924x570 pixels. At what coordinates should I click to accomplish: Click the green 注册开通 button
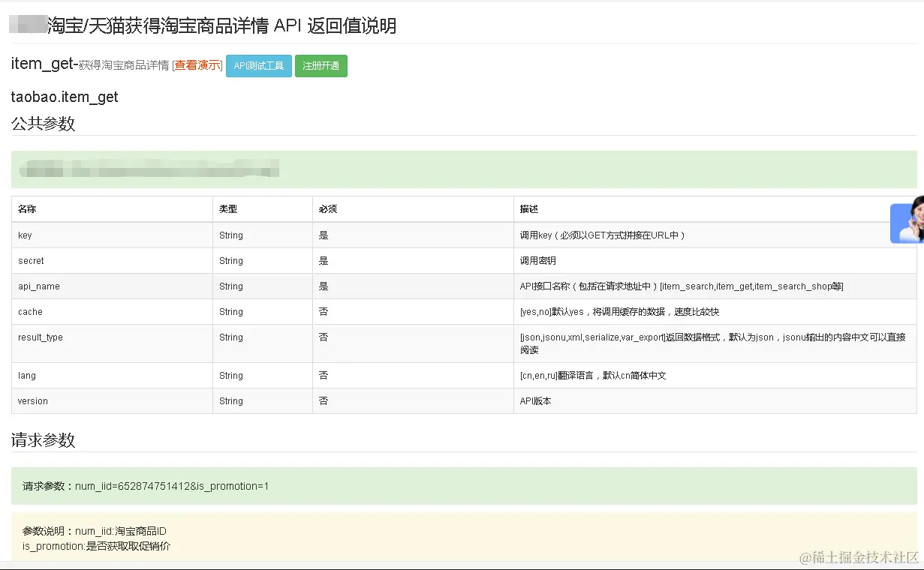coord(321,66)
